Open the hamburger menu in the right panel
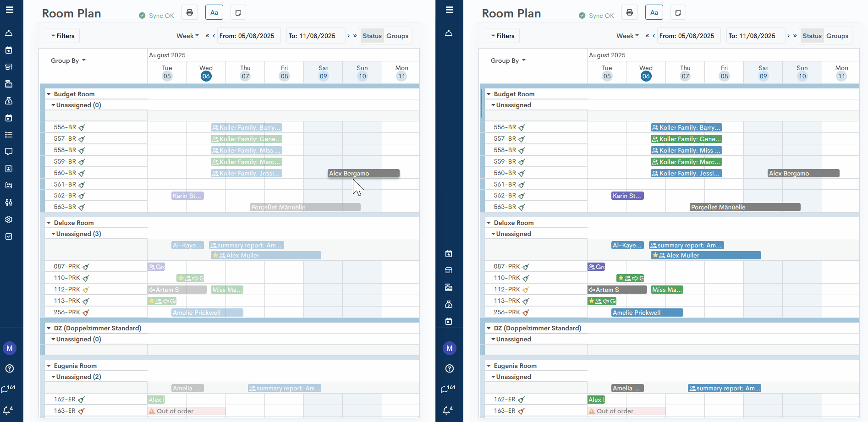Image resolution: width=868 pixels, height=422 pixels. 449,10
